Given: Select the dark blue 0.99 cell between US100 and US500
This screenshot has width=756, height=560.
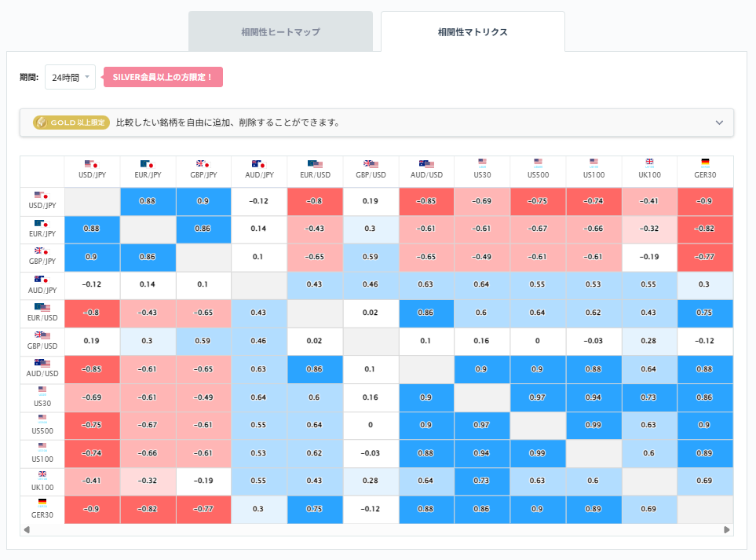Looking at the screenshot, I should click(x=593, y=426).
